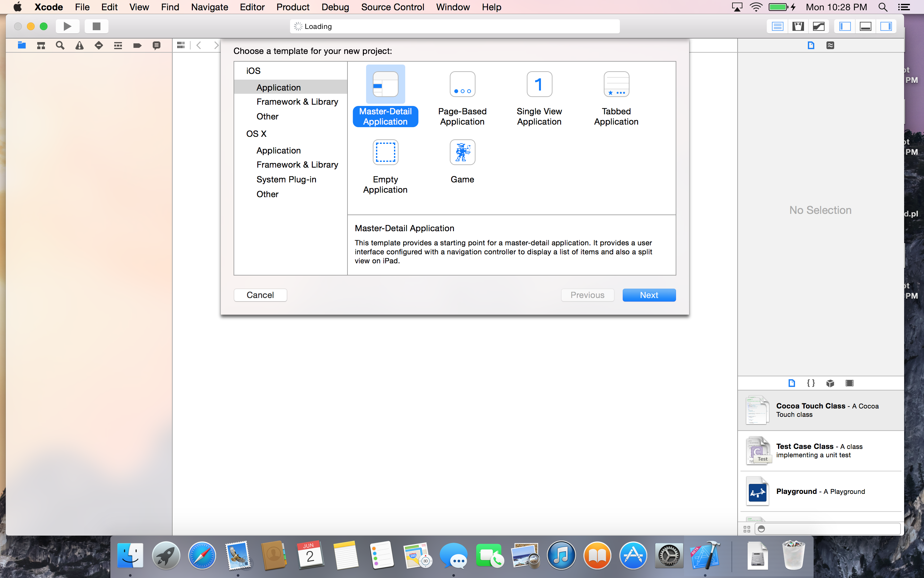Show the Media library filmstrip icon
This screenshot has width=924, height=578.
[849, 383]
